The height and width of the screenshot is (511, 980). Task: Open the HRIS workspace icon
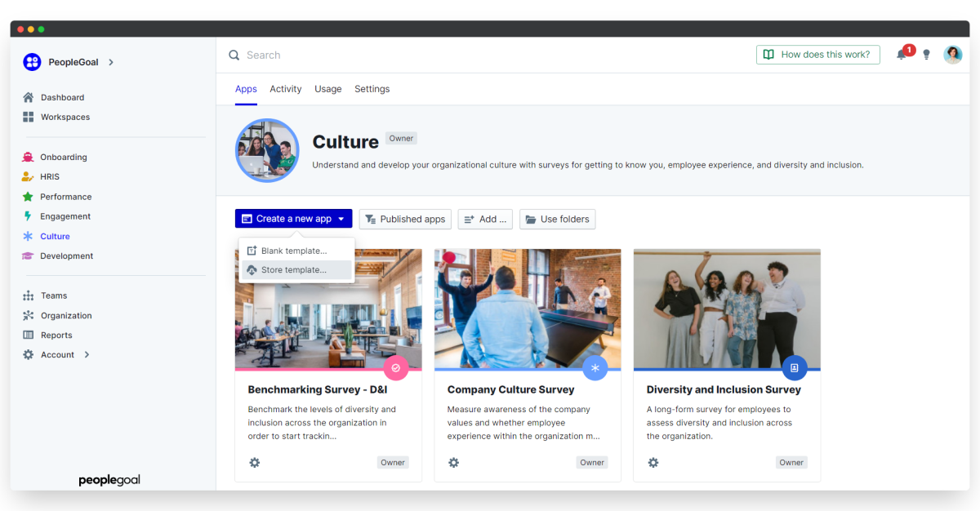point(28,176)
